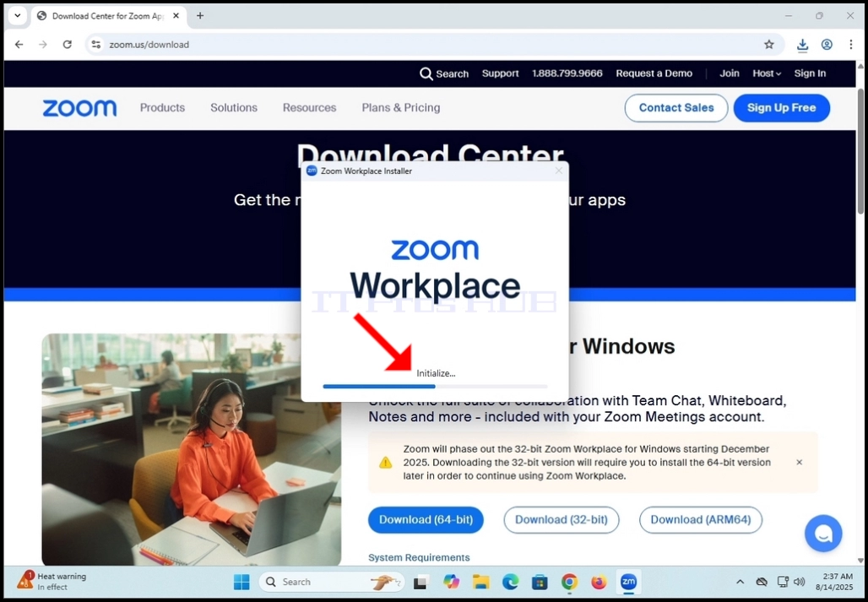
Task: Open Copilot from the taskbar
Action: coord(451,582)
